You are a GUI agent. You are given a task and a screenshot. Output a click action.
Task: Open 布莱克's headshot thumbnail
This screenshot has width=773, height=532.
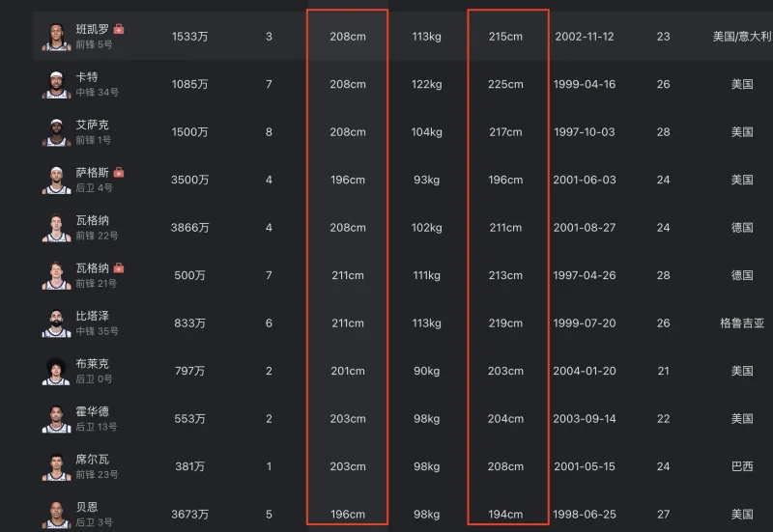[57, 371]
